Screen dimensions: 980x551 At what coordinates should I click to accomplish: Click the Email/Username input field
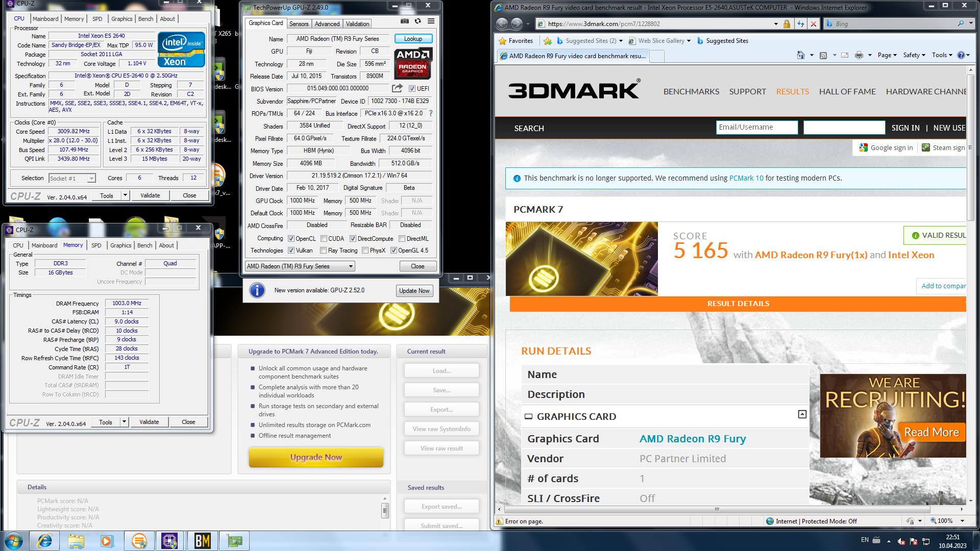click(756, 128)
